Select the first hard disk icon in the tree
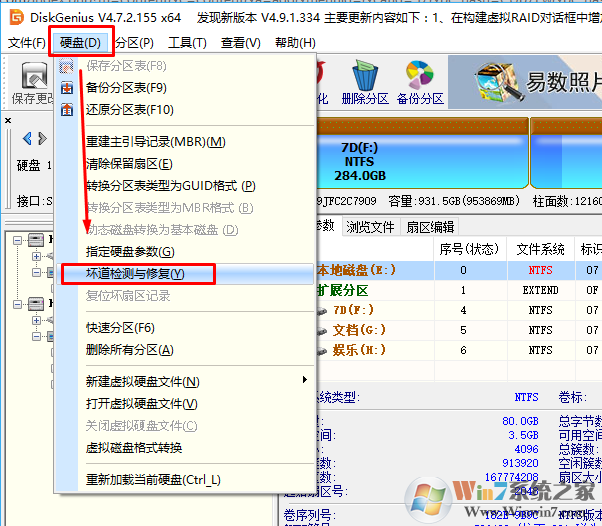Image resolution: width=602 pixels, height=526 pixels. click(x=36, y=240)
